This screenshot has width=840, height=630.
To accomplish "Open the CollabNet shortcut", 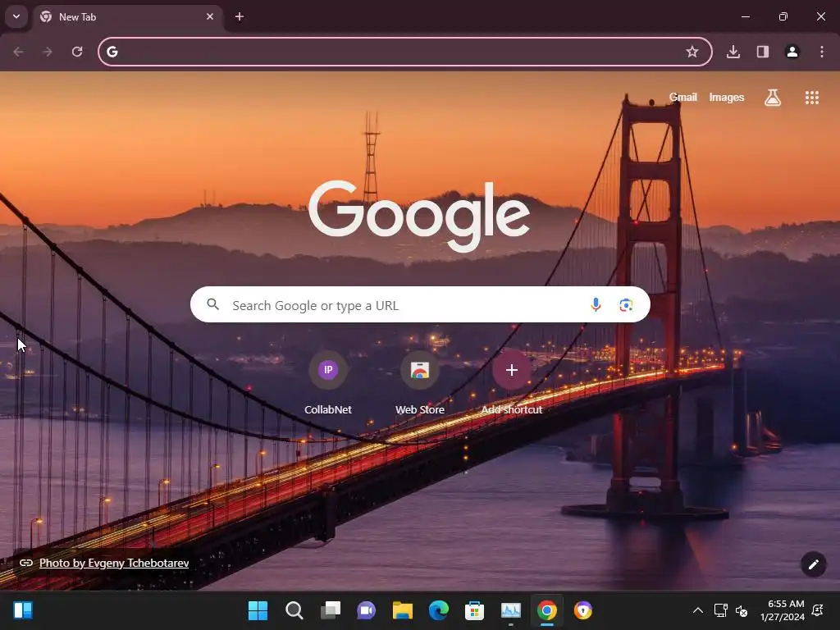I will [x=328, y=382].
